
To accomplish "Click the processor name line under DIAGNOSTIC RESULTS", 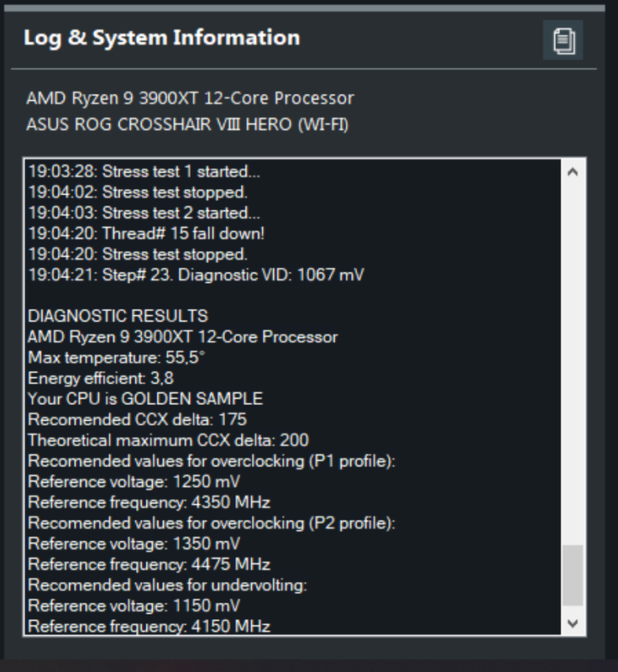I will (x=183, y=337).
